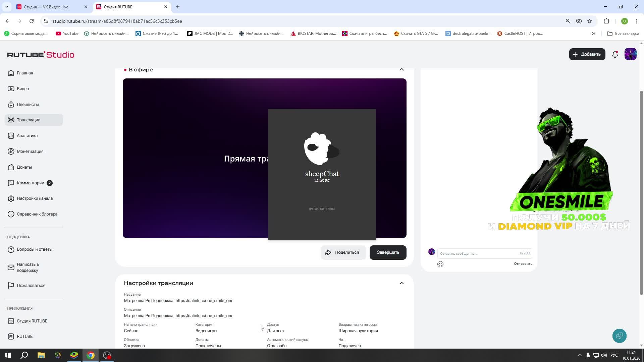Open the support chat widget icon
This screenshot has width=644, height=362.
(x=619, y=336)
